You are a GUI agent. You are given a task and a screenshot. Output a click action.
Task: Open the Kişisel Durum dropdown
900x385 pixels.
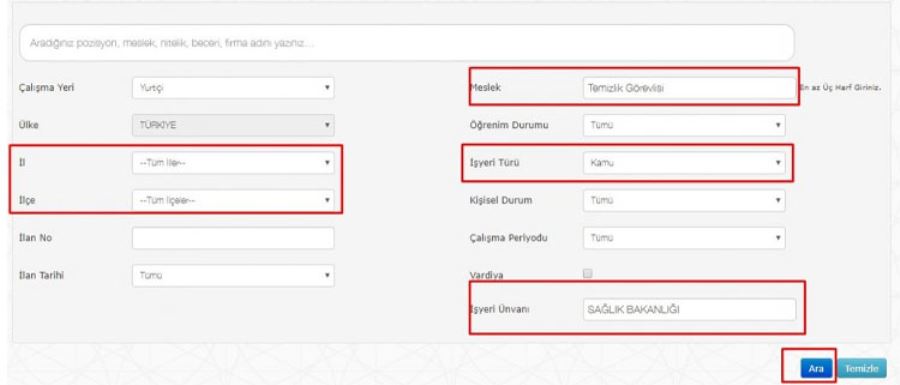(684, 200)
